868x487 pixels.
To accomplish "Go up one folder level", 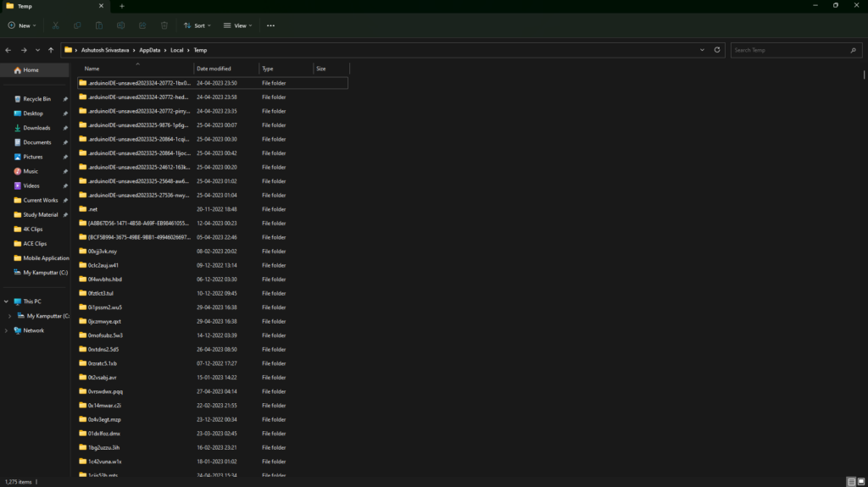I will click(x=51, y=50).
